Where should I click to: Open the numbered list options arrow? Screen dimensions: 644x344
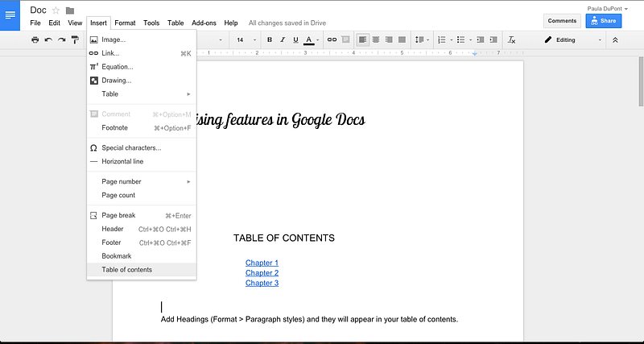point(452,40)
